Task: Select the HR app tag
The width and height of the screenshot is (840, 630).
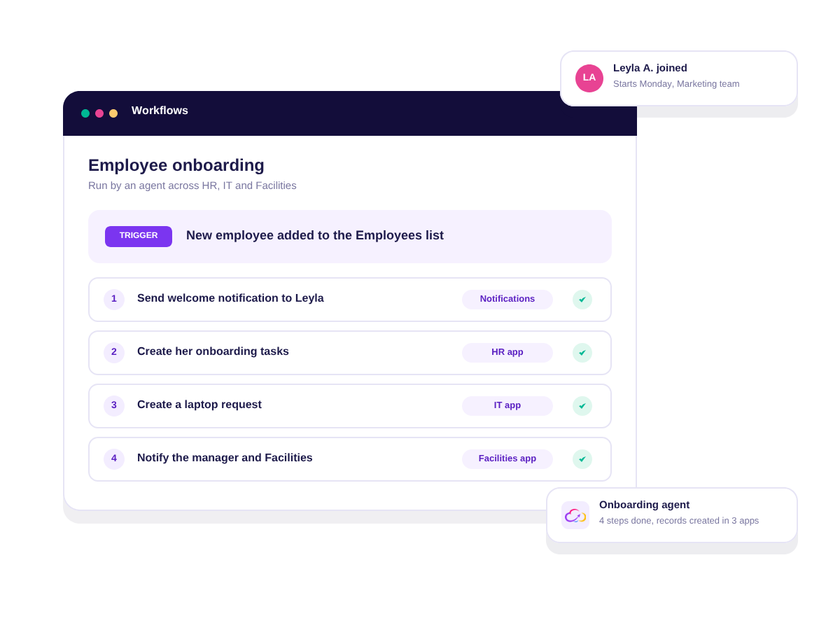Action: (507, 353)
